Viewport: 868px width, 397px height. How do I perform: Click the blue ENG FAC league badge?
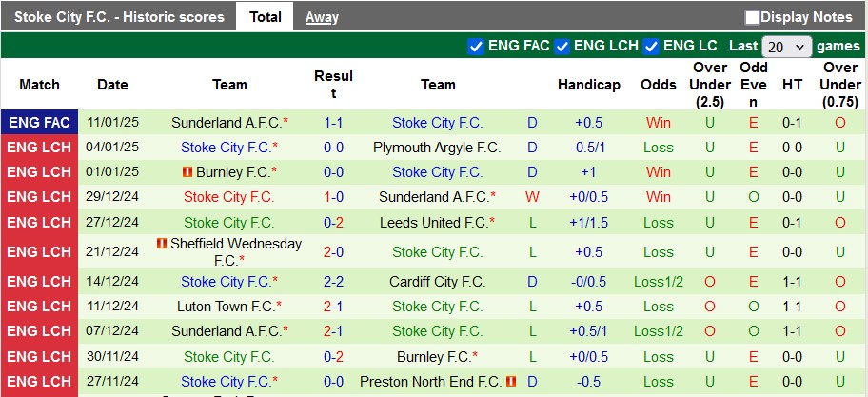pos(39,123)
